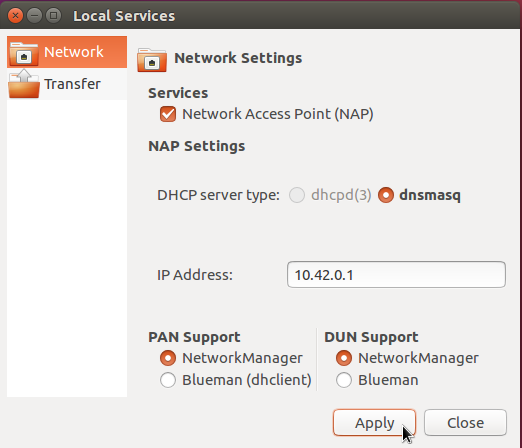Close the Local Services window
The width and height of the screenshot is (522, 448).
tap(15, 16)
